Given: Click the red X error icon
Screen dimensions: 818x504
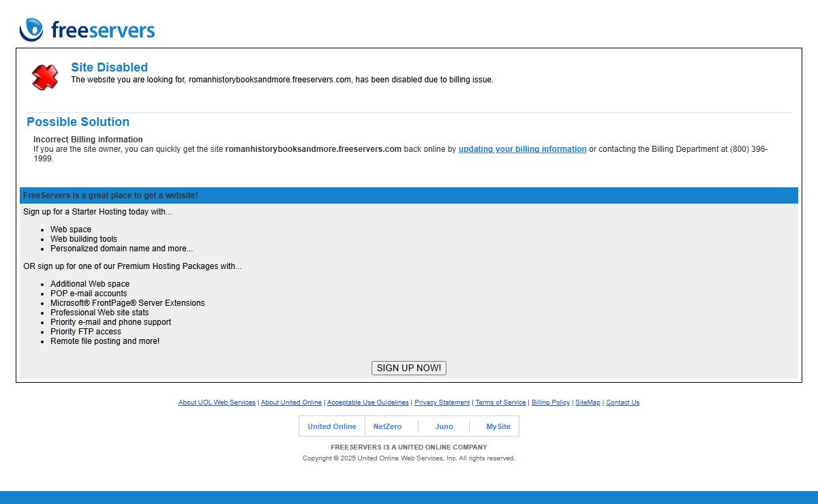Looking at the screenshot, I should pyautogui.click(x=45, y=77).
